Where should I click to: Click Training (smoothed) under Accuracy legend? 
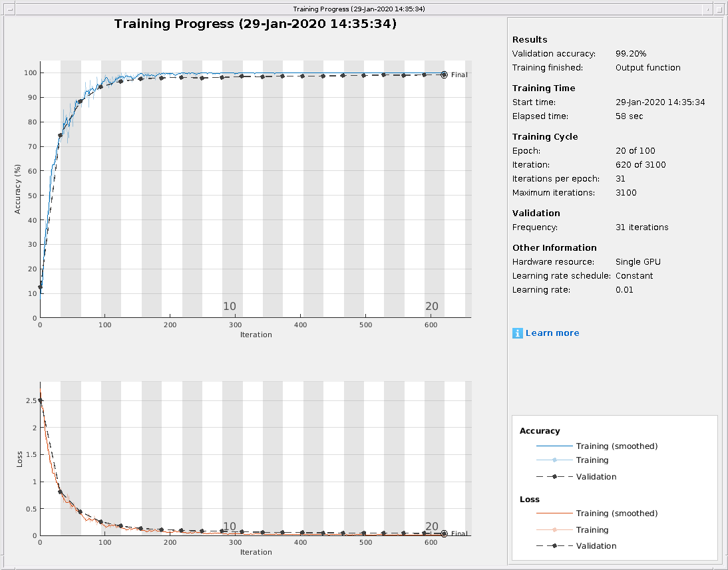[617, 446]
